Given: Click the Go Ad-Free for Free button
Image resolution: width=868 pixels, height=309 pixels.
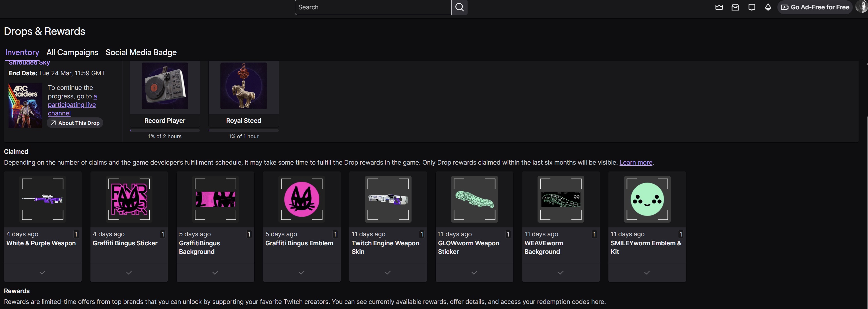Looking at the screenshot, I should click(815, 7).
